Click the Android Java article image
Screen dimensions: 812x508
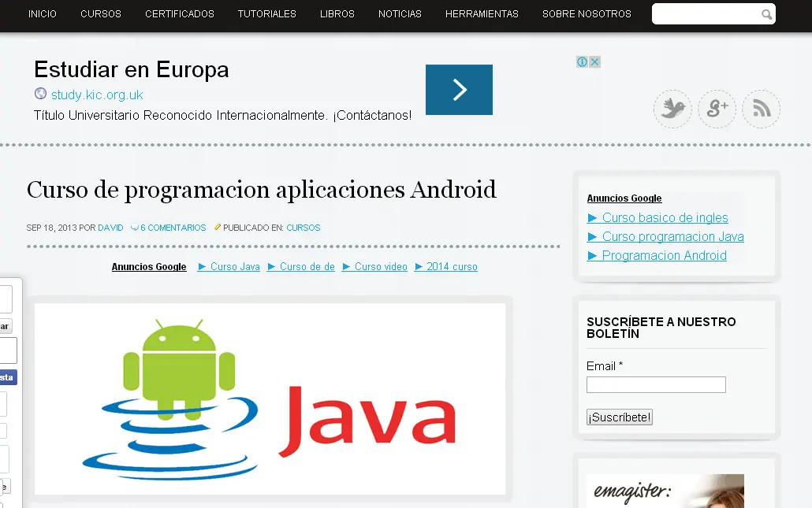pyautogui.click(x=270, y=399)
